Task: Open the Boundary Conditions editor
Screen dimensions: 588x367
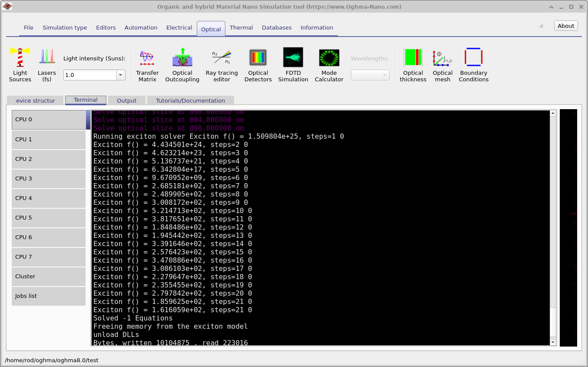Action: click(474, 64)
